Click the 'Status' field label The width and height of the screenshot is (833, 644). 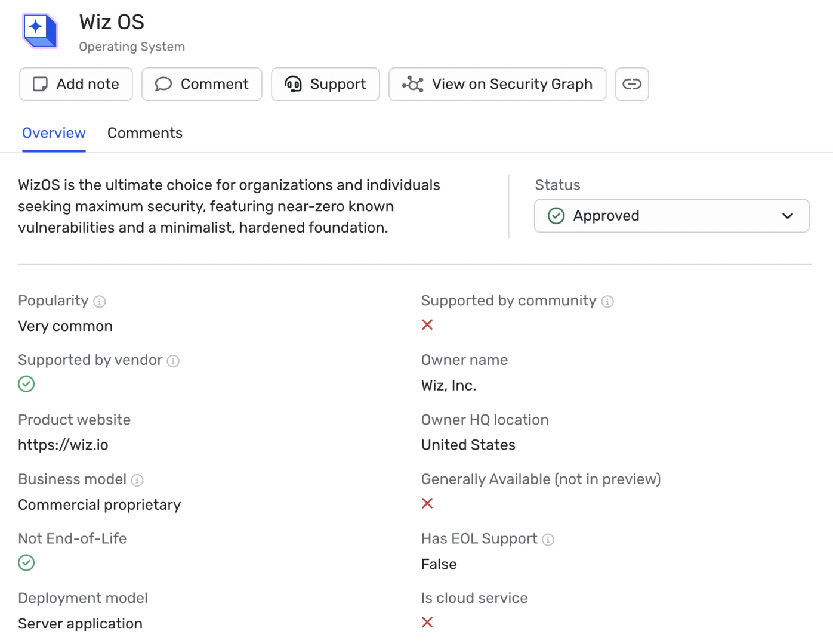click(557, 185)
